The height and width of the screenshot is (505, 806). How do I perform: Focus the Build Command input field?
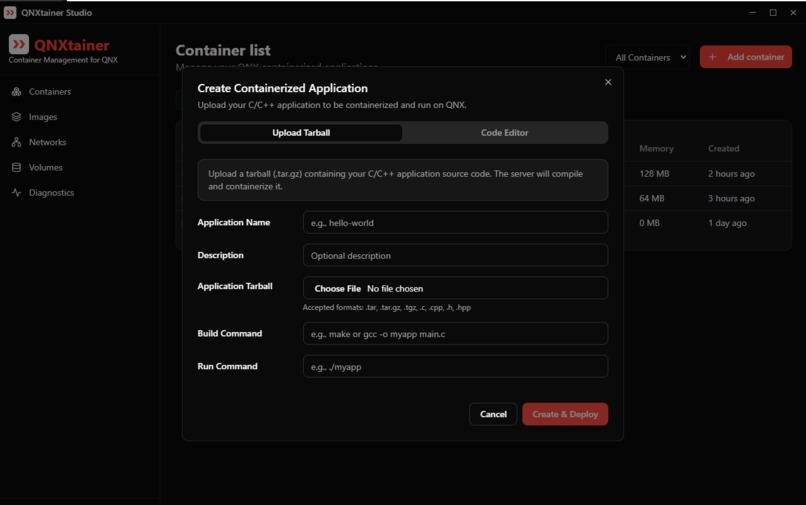(x=455, y=334)
